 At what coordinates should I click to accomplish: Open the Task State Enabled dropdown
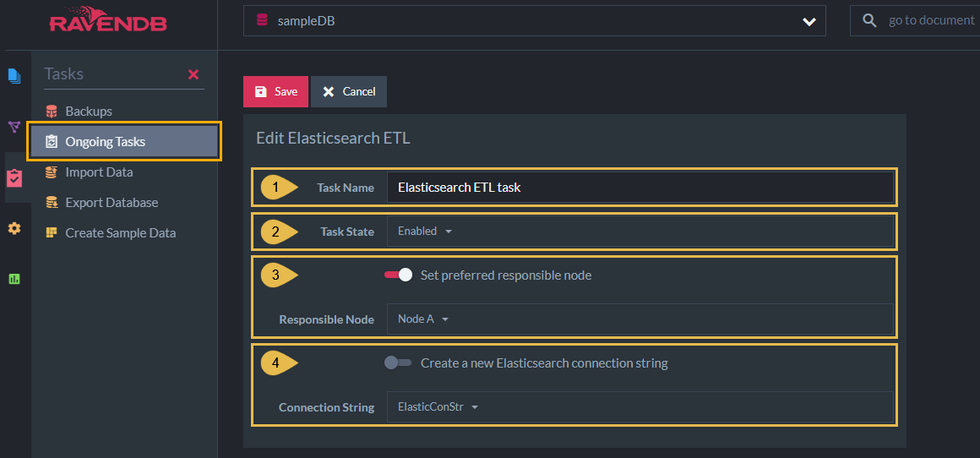pos(640,232)
